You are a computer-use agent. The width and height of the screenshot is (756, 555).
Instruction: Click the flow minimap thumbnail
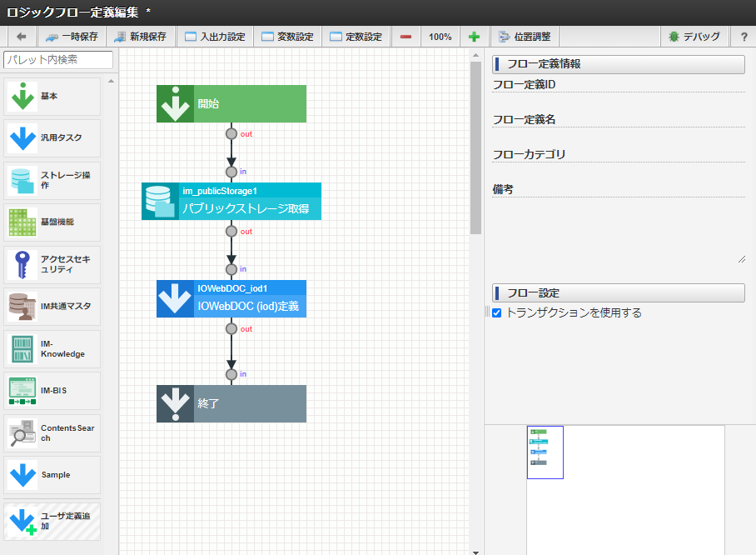(545, 452)
